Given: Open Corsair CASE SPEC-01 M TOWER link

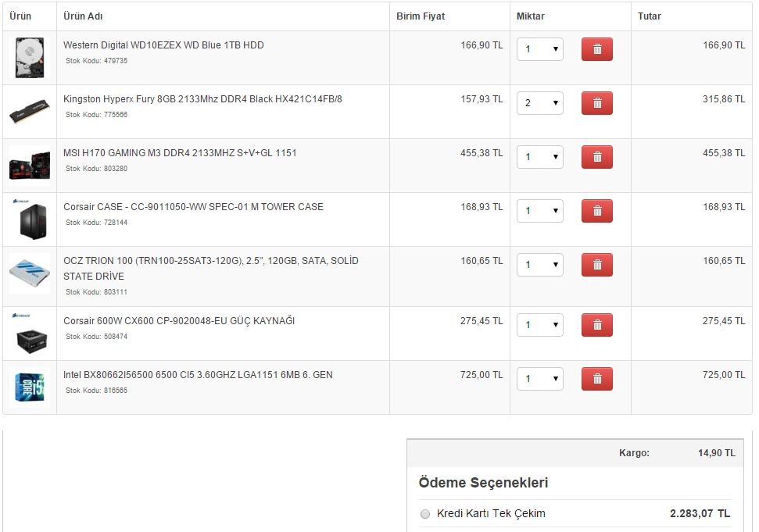Looking at the screenshot, I should (193, 207).
